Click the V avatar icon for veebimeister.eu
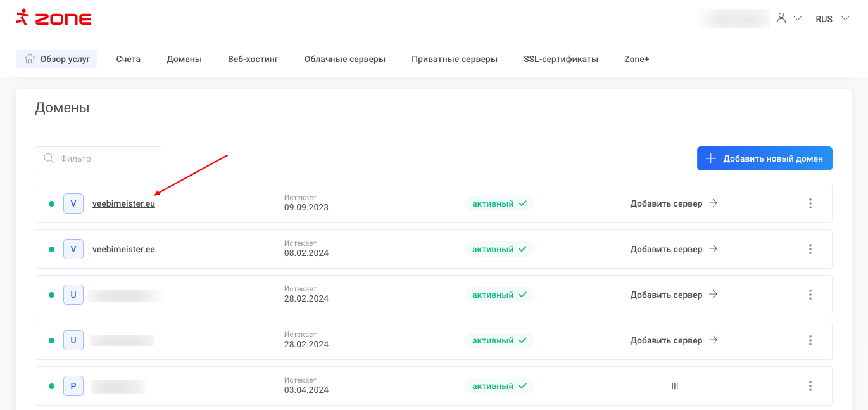868x410 pixels. click(73, 203)
